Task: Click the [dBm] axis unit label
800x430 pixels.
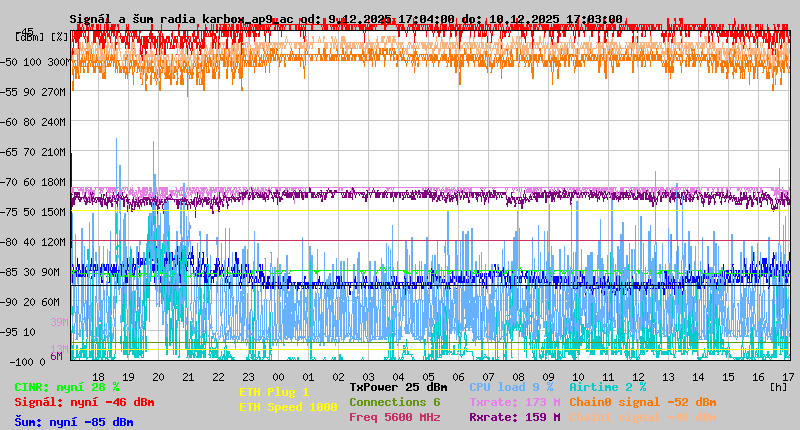Action: click(28, 36)
